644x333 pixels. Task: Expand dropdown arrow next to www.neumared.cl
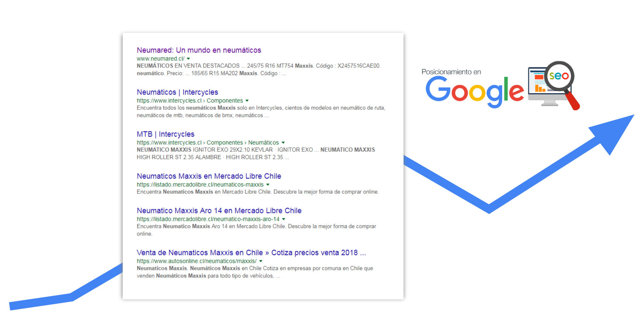point(188,59)
